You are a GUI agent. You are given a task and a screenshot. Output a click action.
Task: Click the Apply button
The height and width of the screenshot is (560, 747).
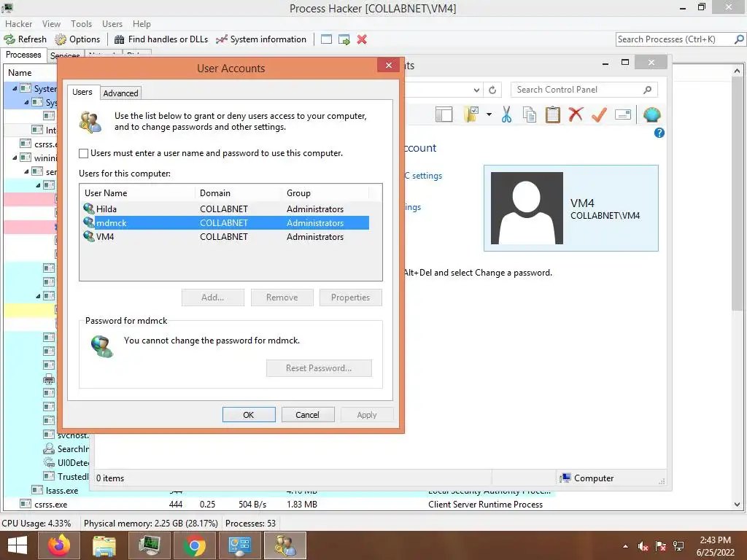367,415
